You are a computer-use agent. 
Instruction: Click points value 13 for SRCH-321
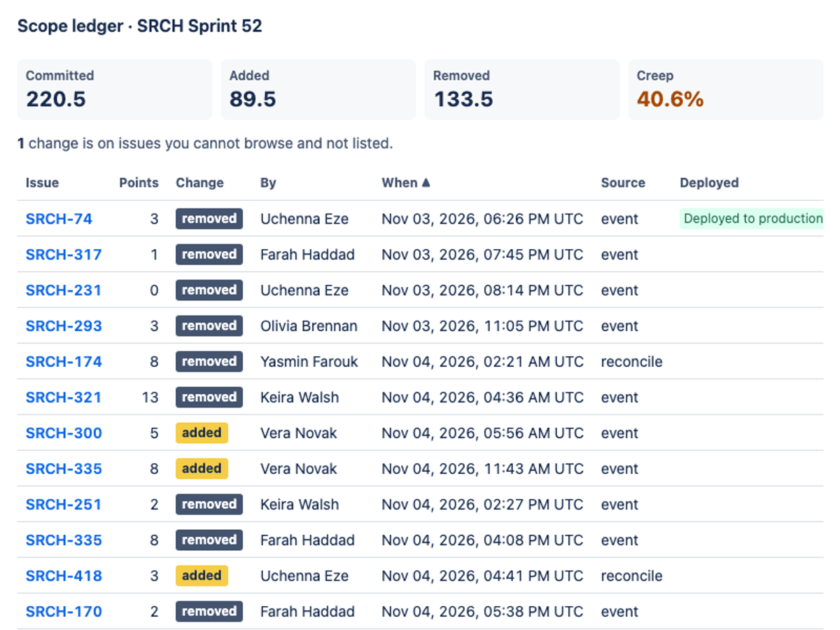[x=150, y=398]
